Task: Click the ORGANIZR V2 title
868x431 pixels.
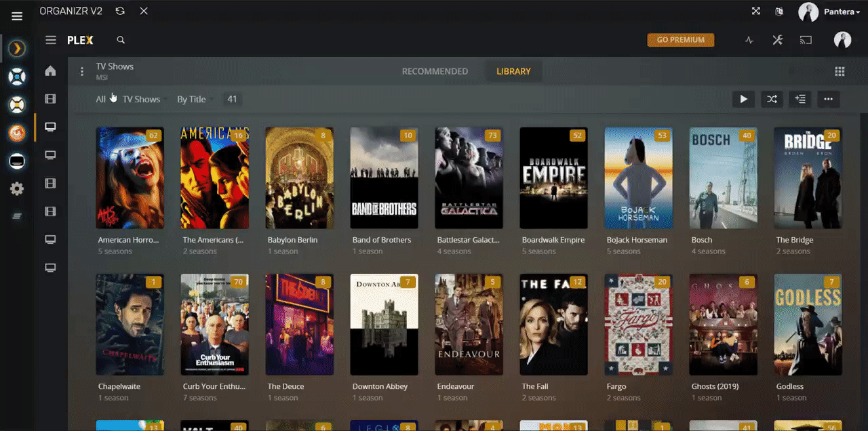Action: click(x=71, y=11)
